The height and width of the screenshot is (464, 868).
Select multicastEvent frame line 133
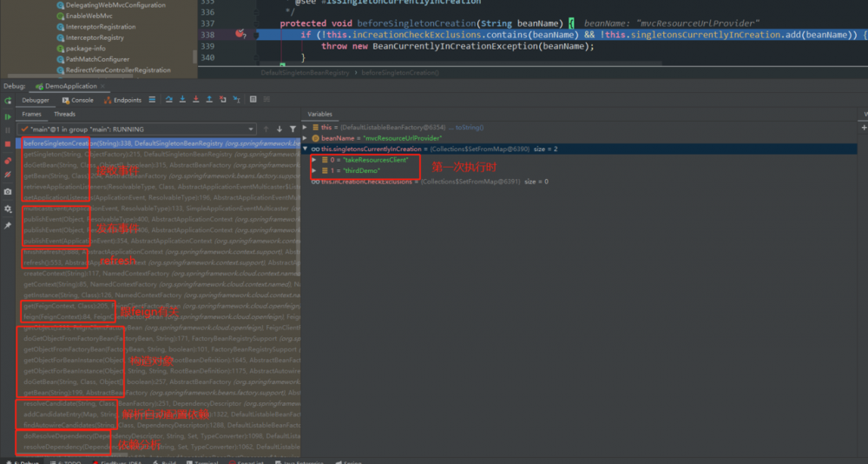(158, 209)
